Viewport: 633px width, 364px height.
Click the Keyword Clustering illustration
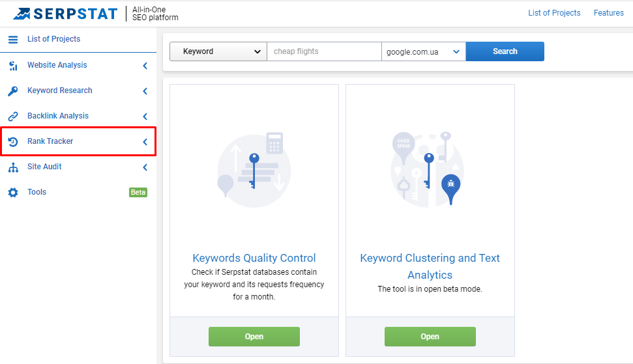[x=428, y=169]
